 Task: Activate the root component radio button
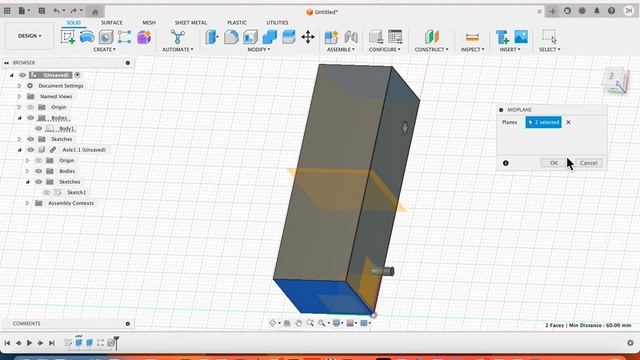tap(77, 75)
